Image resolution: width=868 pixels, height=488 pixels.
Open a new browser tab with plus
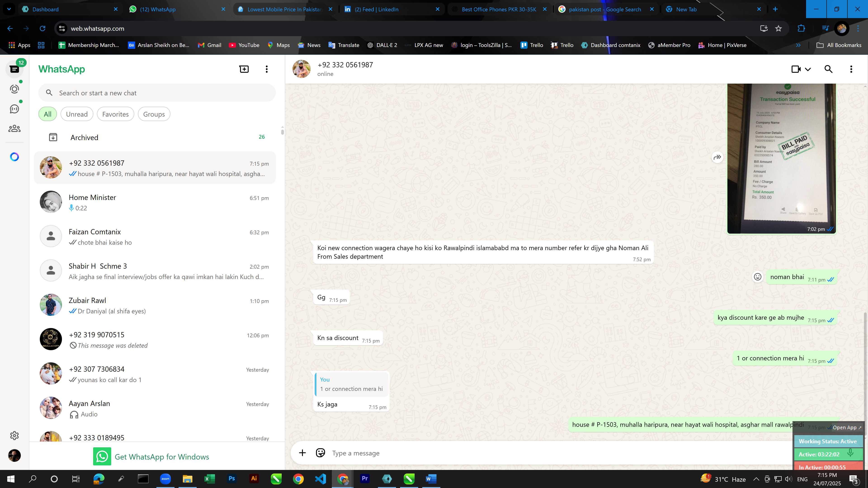pos(775,9)
